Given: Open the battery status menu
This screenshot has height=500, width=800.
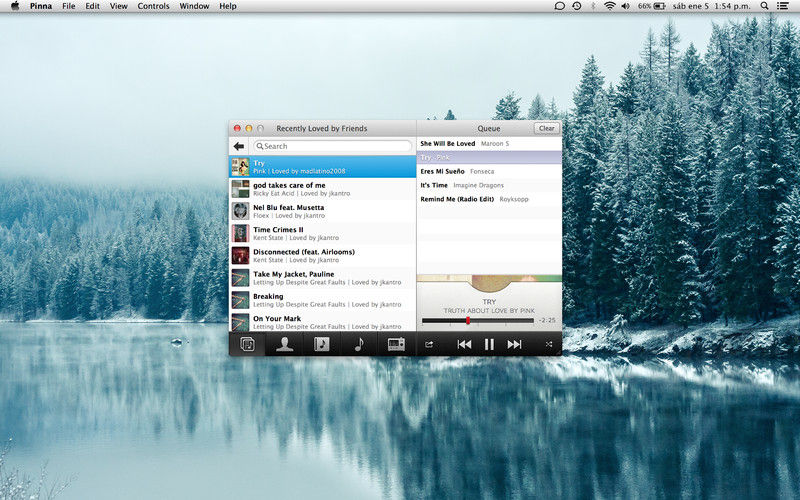Looking at the screenshot, I should click(652, 6).
